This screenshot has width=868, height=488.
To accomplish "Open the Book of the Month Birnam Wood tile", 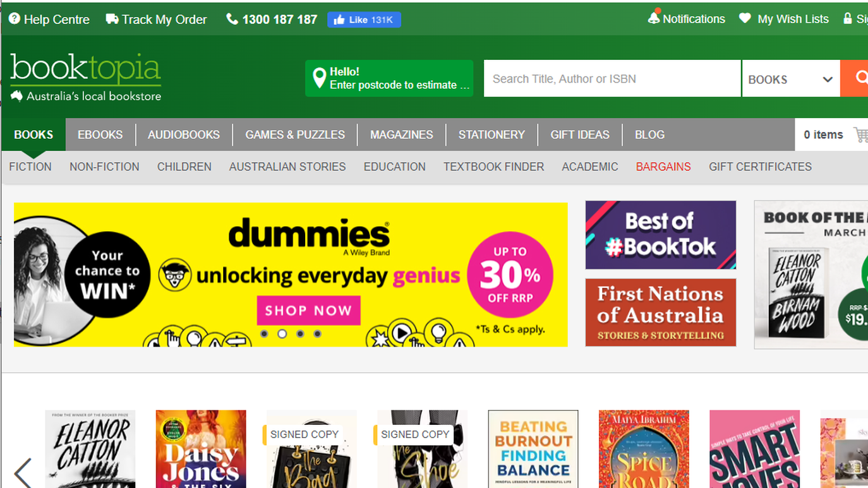I will pyautogui.click(x=811, y=275).
